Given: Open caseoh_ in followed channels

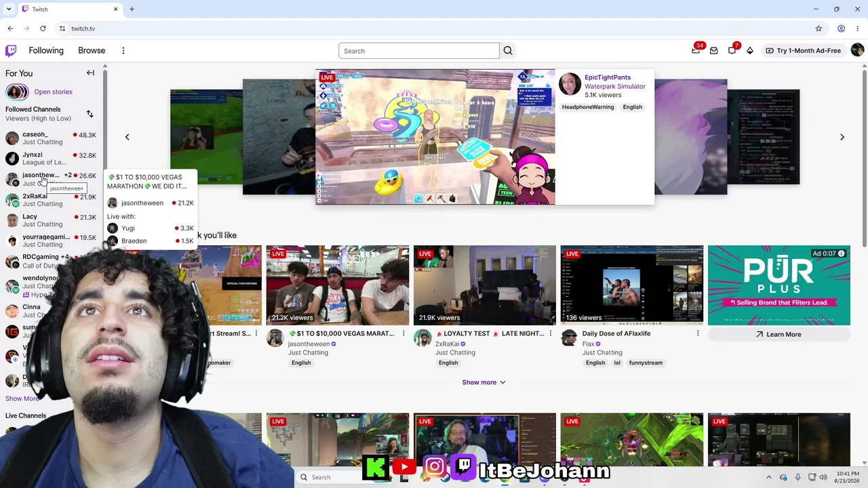Looking at the screenshot, I should click(x=51, y=138).
